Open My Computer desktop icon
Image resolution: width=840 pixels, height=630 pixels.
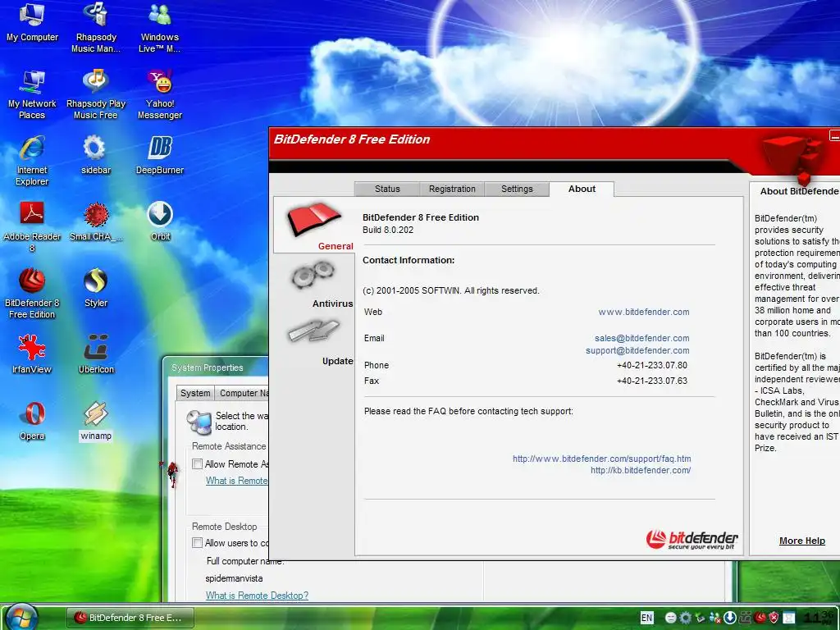(x=32, y=22)
